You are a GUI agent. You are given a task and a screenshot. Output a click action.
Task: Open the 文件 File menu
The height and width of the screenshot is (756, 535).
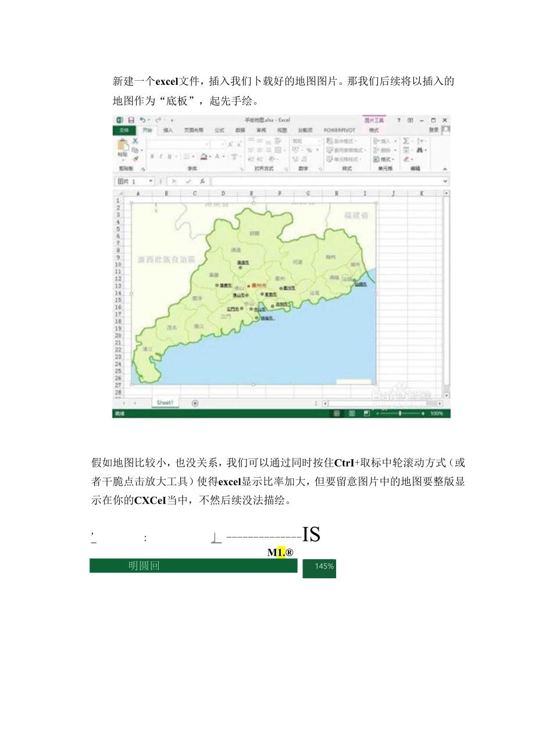(x=124, y=130)
